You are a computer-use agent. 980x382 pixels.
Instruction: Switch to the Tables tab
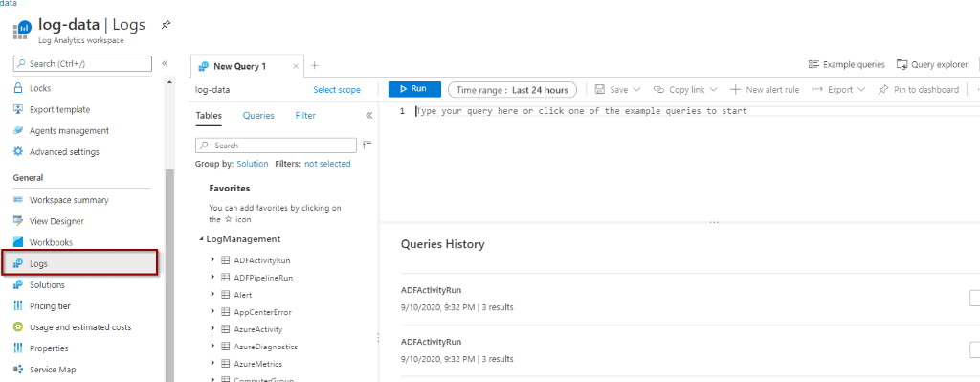pyautogui.click(x=208, y=116)
